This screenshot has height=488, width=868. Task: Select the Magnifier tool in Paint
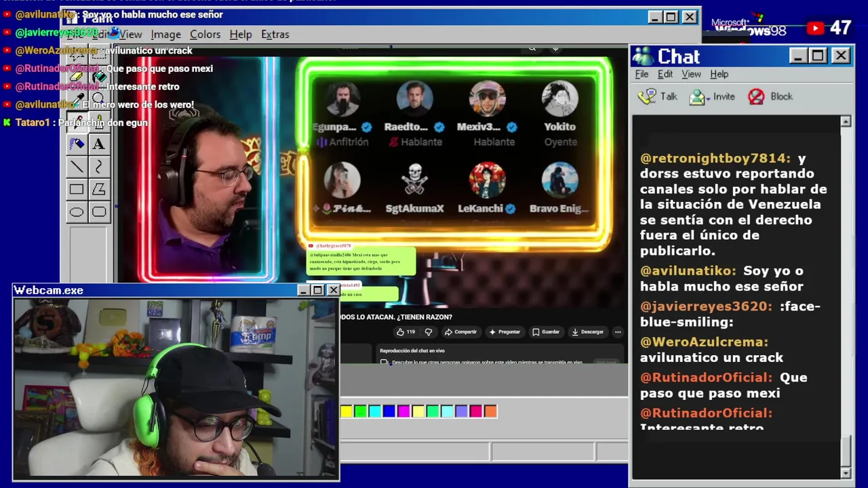(x=99, y=99)
